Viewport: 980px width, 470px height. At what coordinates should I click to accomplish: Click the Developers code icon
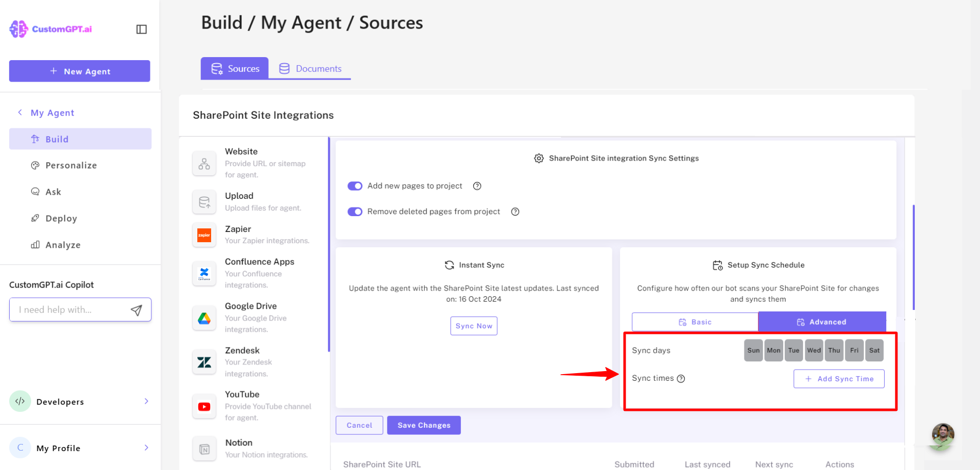(x=20, y=401)
